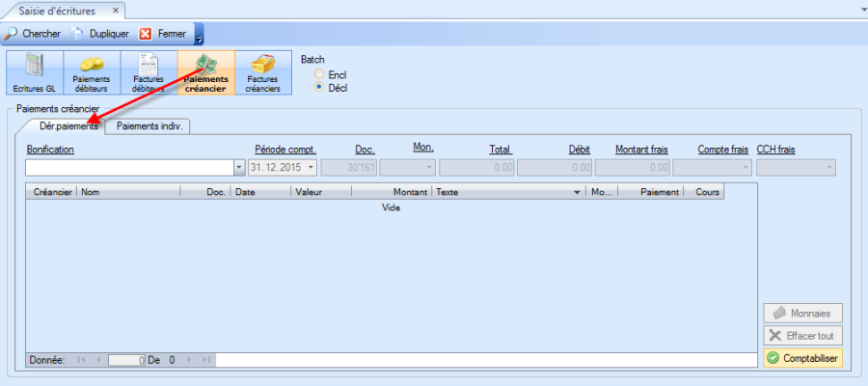The image size is (868, 386).
Task: Click the Montant frais underlined label
Action: 641,149
